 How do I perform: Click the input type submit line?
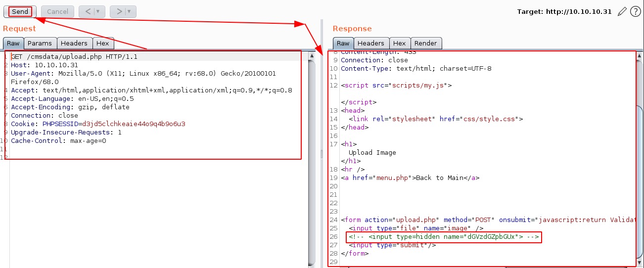point(392,245)
